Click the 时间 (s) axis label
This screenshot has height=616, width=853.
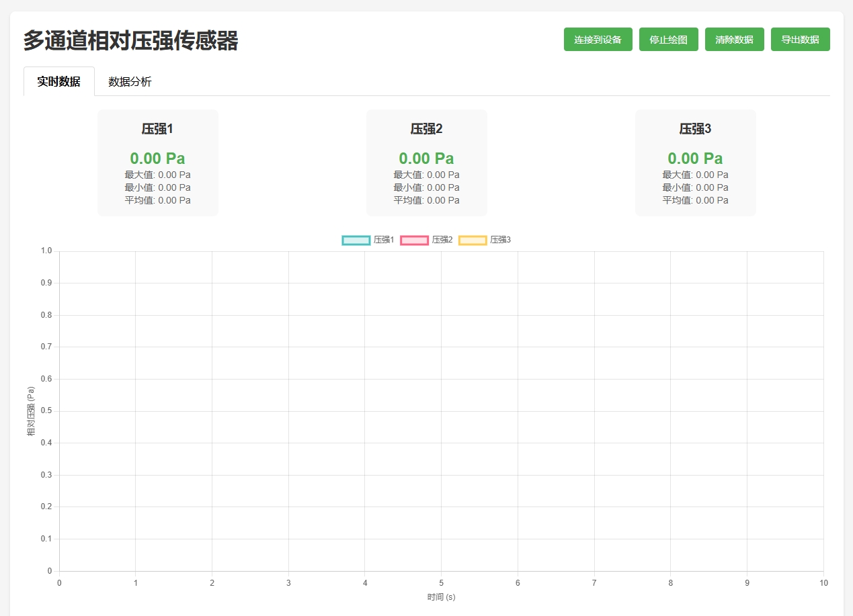[x=441, y=597]
